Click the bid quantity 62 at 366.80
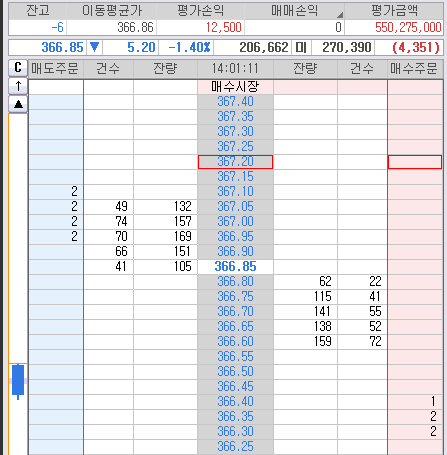 (x=305, y=281)
